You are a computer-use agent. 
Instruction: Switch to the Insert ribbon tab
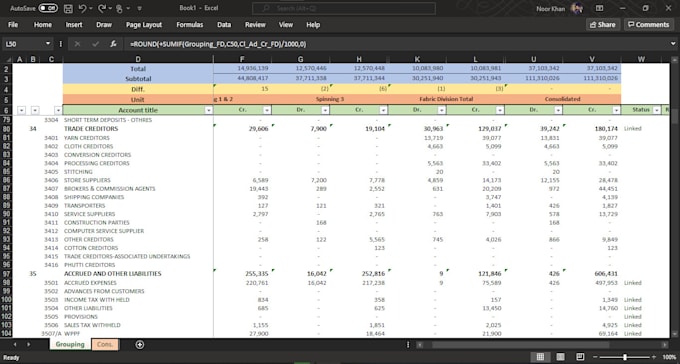[74, 25]
